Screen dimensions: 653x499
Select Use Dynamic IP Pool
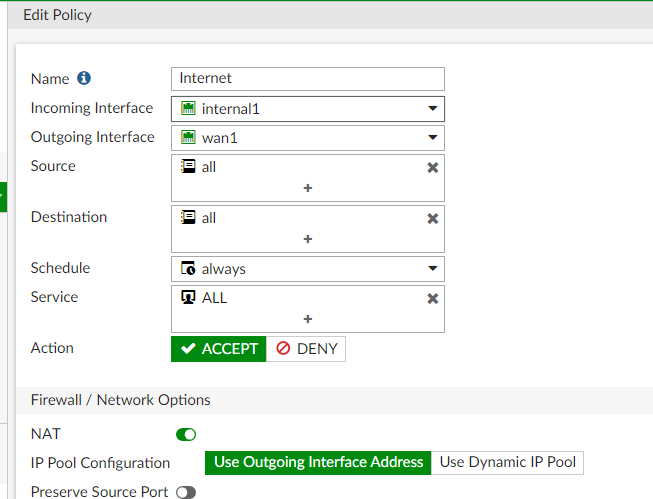[507, 462]
